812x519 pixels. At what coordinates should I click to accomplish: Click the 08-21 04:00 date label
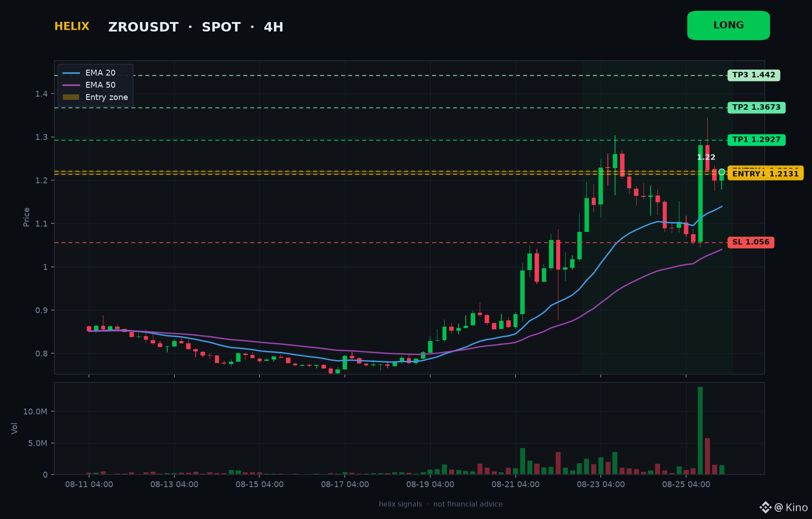(x=515, y=484)
